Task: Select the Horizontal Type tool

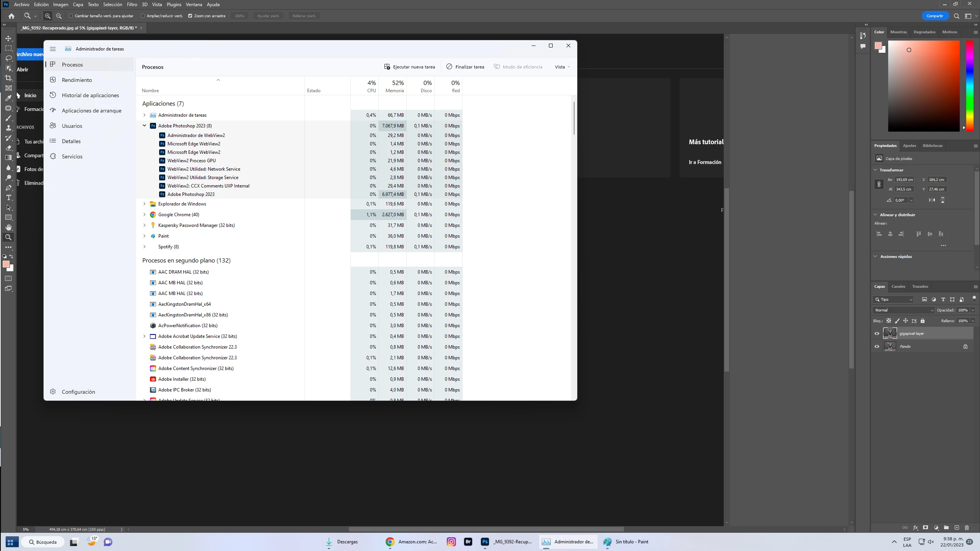Action: [x=8, y=198]
